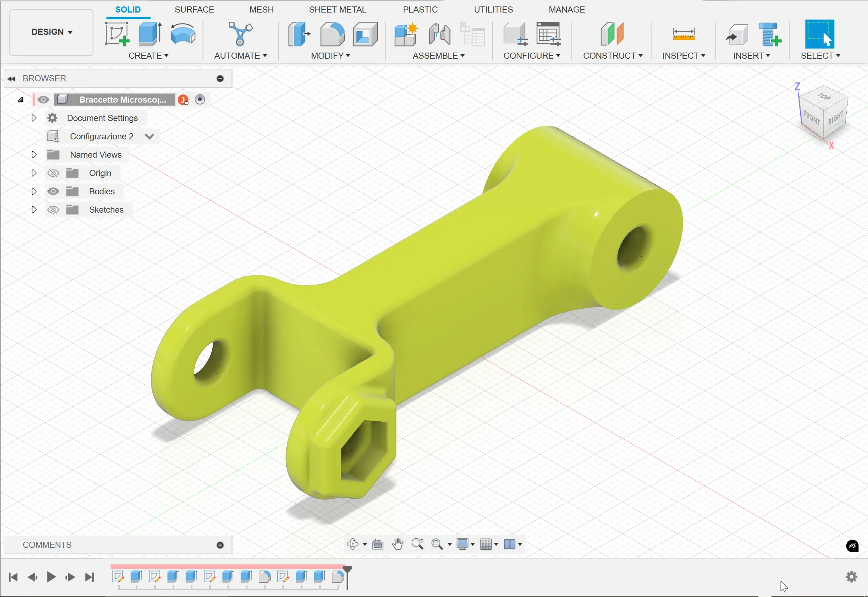The width and height of the screenshot is (868, 597).
Task: Click the Automated Modeling icon
Action: (240, 34)
